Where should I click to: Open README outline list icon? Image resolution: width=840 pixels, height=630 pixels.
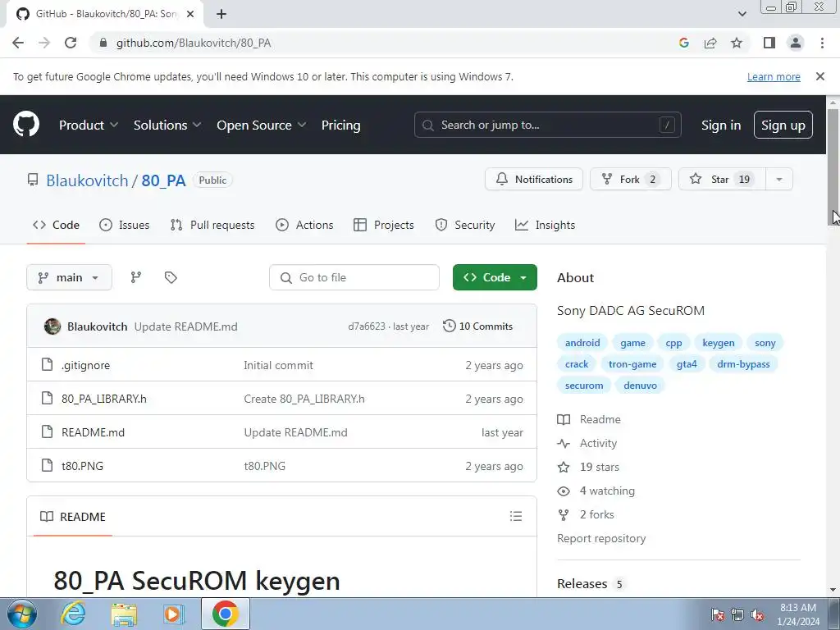[516, 516]
